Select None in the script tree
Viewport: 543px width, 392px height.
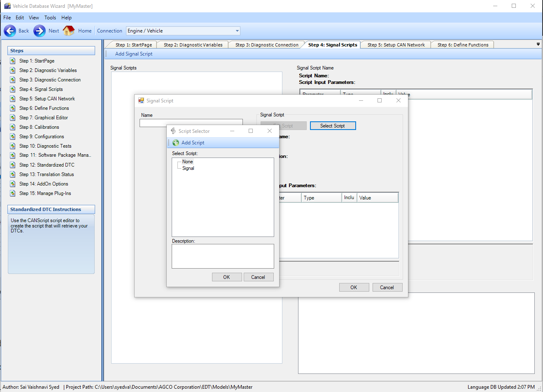(x=188, y=162)
